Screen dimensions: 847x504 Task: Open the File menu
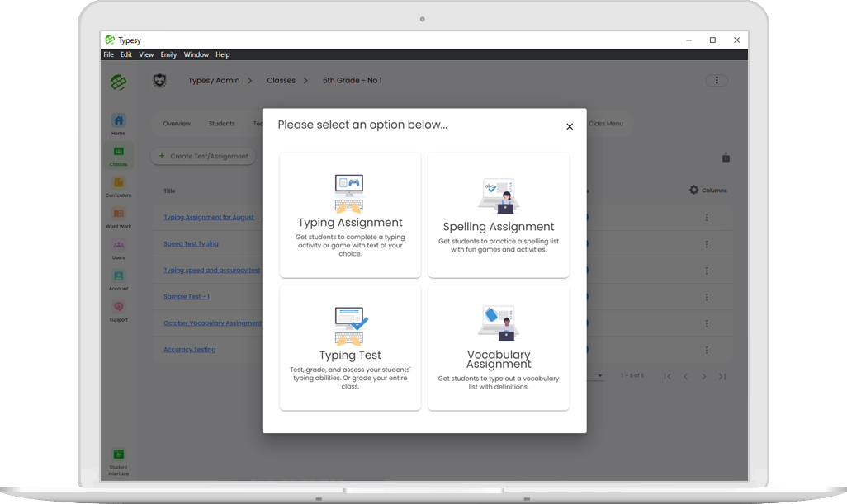pos(109,54)
